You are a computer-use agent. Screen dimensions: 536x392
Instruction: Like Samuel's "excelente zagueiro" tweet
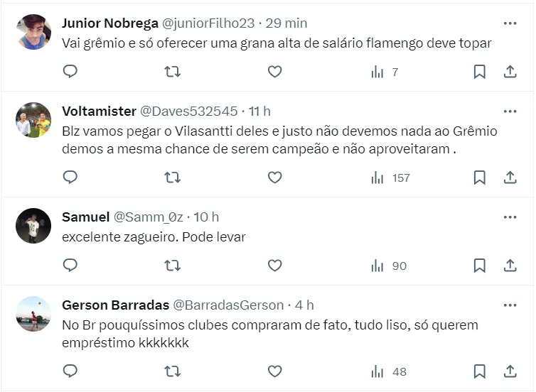tap(274, 266)
